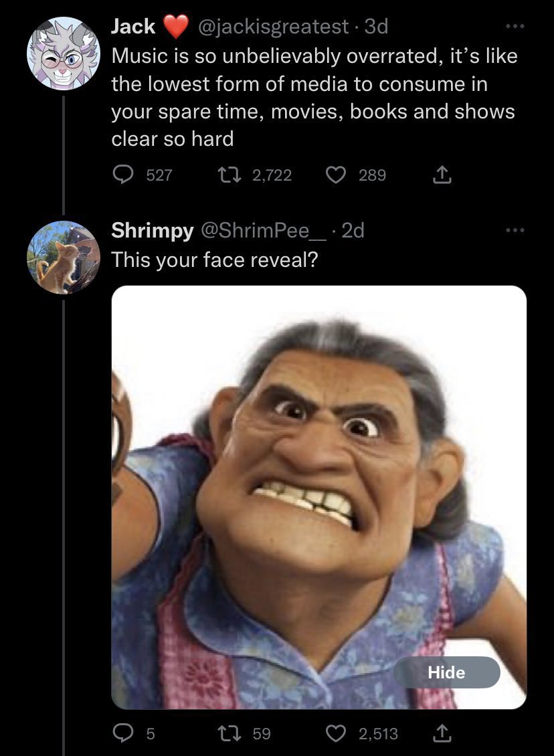Screen dimensions: 554x756
Task: Open more options on Shrimpy's reply
Action: pyautogui.click(x=512, y=231)
